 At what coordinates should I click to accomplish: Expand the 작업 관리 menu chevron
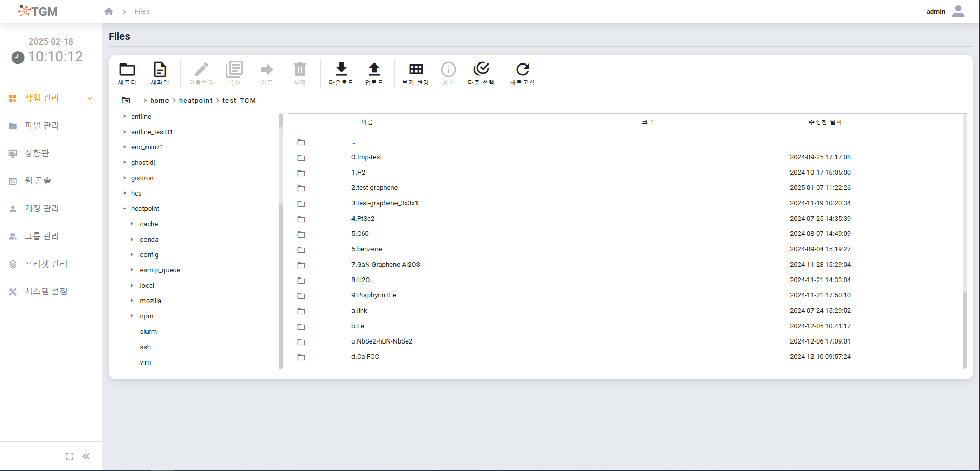pyautogui.click(x=90, y=98)
